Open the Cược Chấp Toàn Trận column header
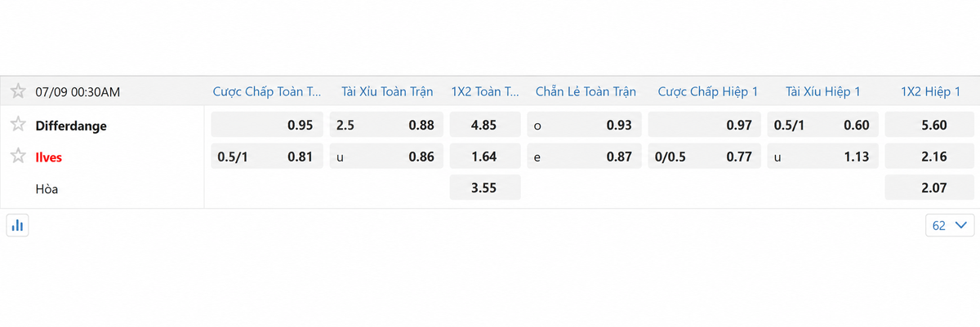This screenshot has height=327, width=980. [x=267, y=91]
